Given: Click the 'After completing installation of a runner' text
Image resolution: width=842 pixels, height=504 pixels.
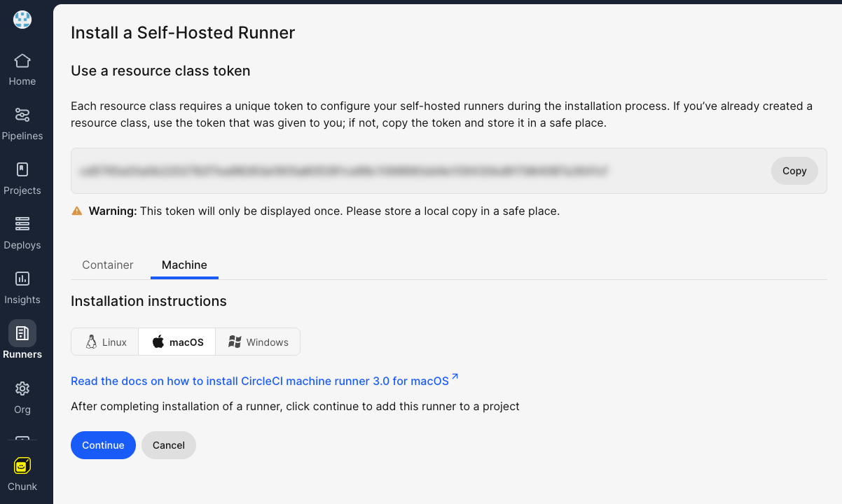Looking at the screenshot, I should [295, 406].
